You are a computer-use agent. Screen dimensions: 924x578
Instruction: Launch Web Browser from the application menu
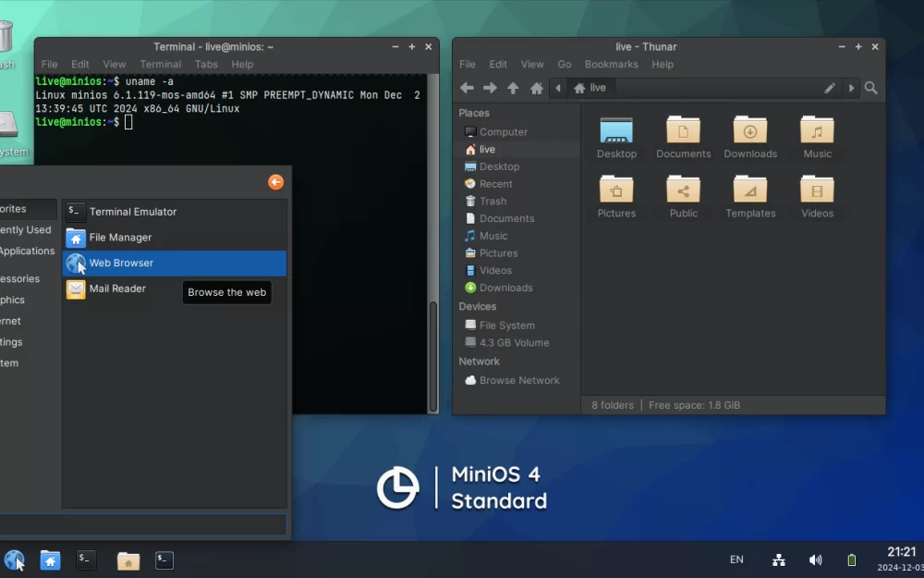coord(121,264)
